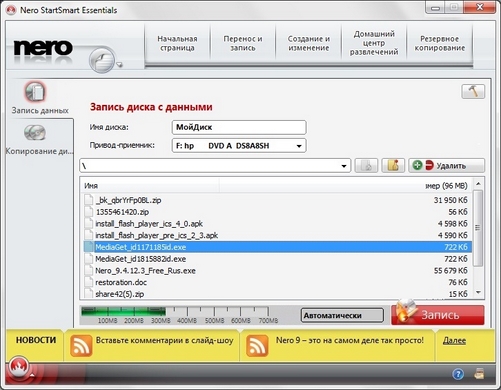
Task: Select highlighted MediaGet_id1171185id.exe
Action: click(277, 247)
